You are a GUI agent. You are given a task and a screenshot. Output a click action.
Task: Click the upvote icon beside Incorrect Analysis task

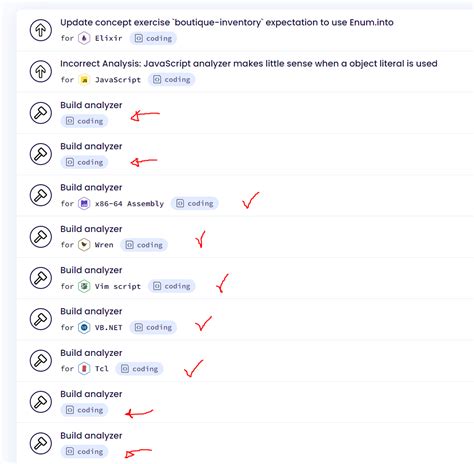41,71
